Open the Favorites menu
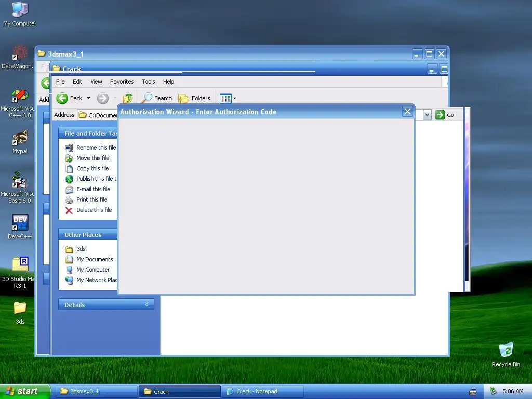 pos(122,82)
